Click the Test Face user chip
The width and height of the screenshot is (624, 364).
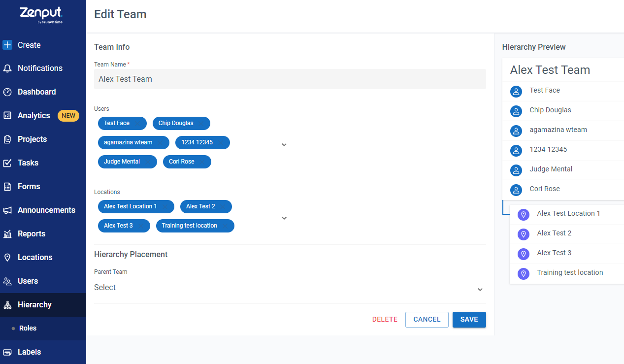tap(122, 123)
